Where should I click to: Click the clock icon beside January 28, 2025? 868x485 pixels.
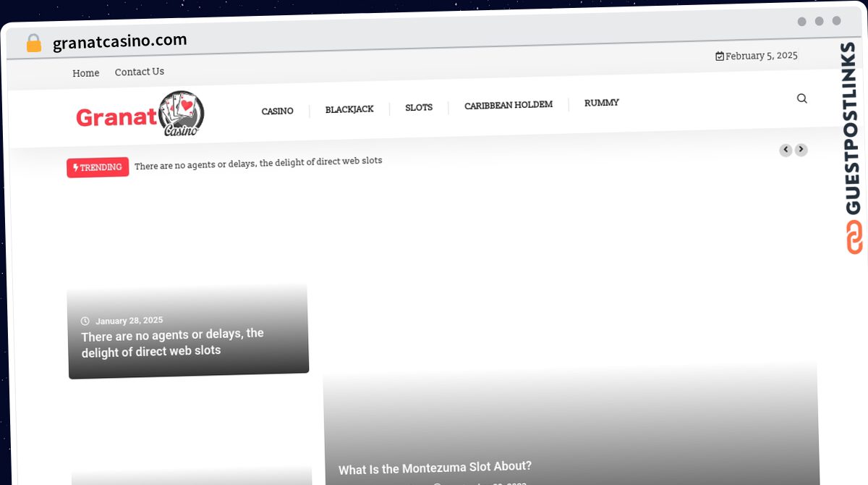[85, 321]
